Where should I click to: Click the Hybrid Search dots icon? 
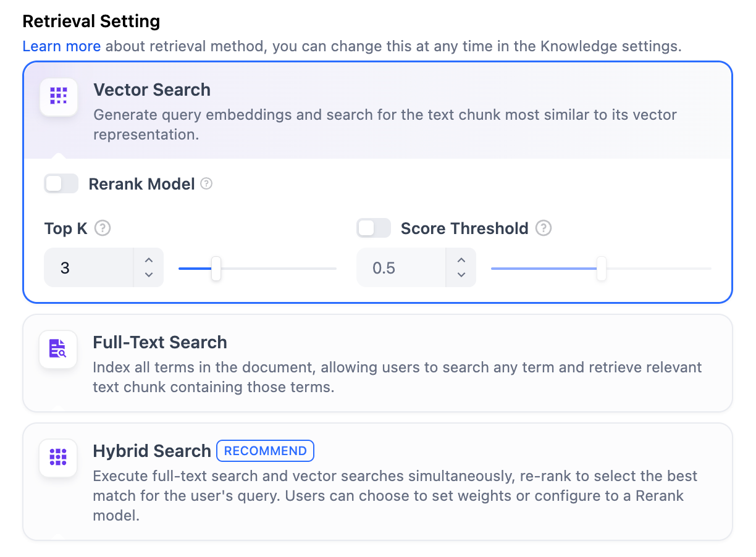[x=58, y=458]
